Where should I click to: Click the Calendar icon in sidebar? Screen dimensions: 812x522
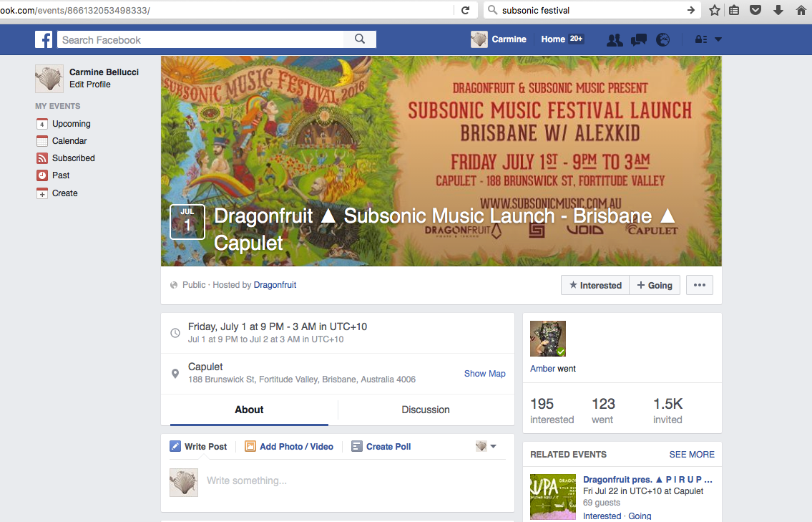click(42, 141)
